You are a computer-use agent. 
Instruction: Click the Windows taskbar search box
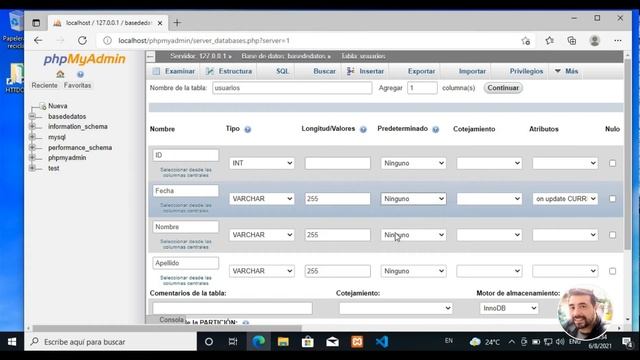click(x=110, y=342)
